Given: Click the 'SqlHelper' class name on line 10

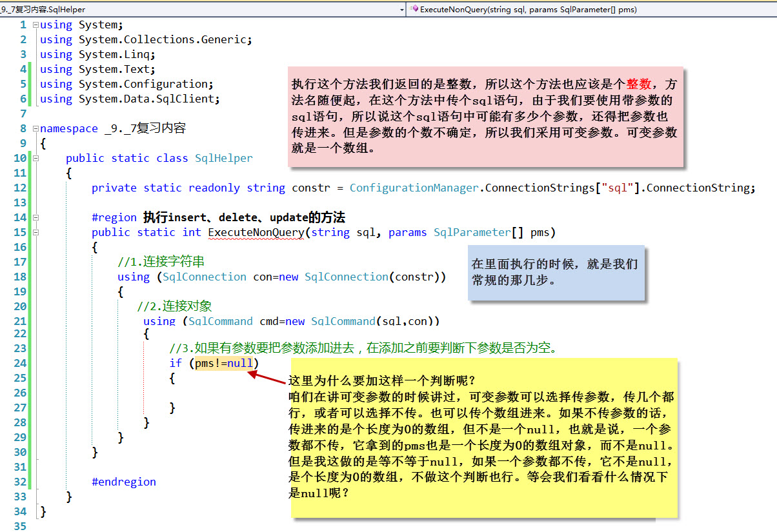Looking at the screenshot, I should [x=224, y=158].
